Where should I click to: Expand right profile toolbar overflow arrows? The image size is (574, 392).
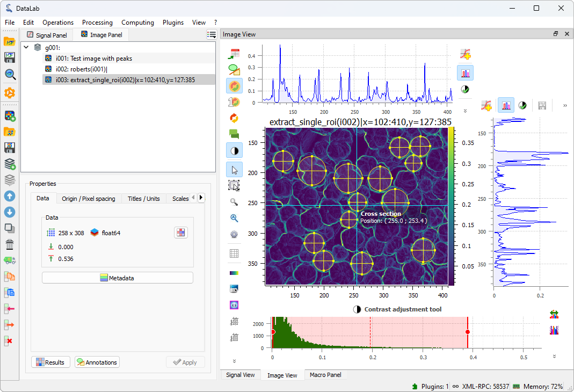coord(565,105)
